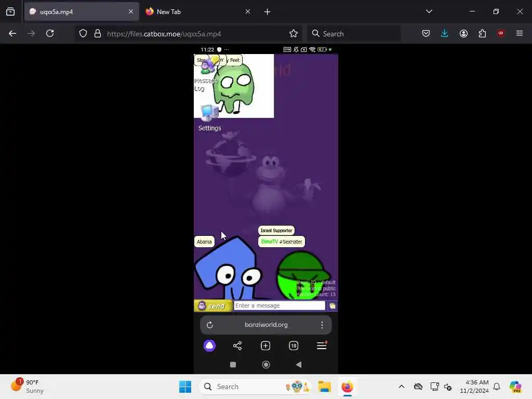Open the weather widget showing 90°F Sunny
The width and height of the screenshot is (532, 399).
[x=27, y=386]
